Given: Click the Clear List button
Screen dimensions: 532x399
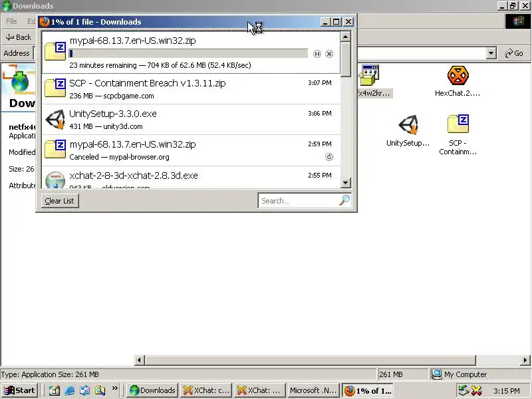Looking at the screenshot, I should (x=59, y=201).
